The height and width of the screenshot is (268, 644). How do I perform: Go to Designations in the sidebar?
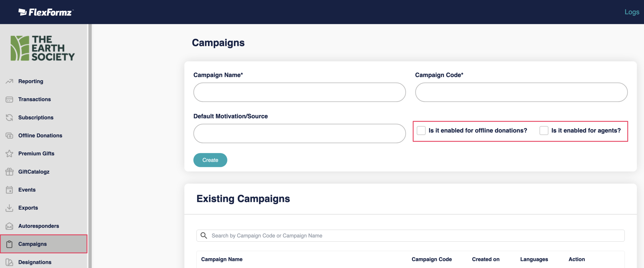pyautogui.click(x=35, y=262)
